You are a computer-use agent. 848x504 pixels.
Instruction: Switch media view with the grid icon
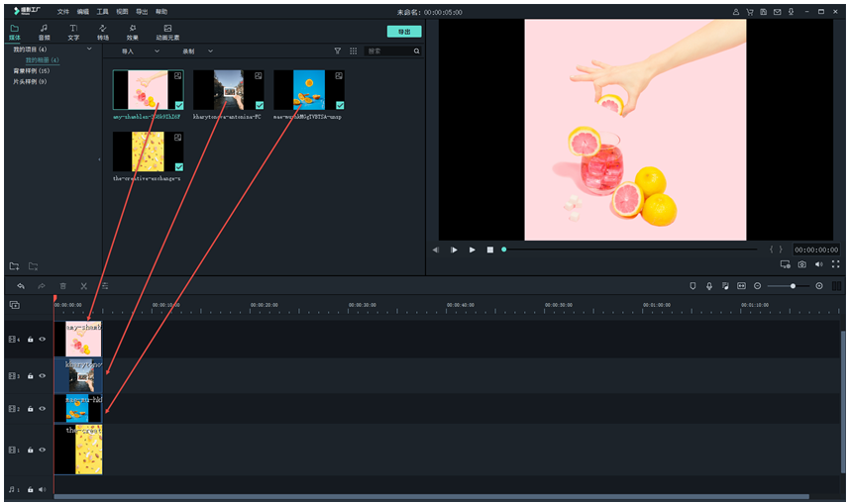[353, 50]
